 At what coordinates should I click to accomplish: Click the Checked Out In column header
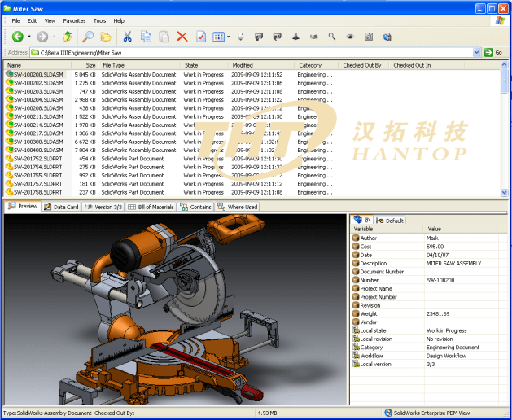427,65
